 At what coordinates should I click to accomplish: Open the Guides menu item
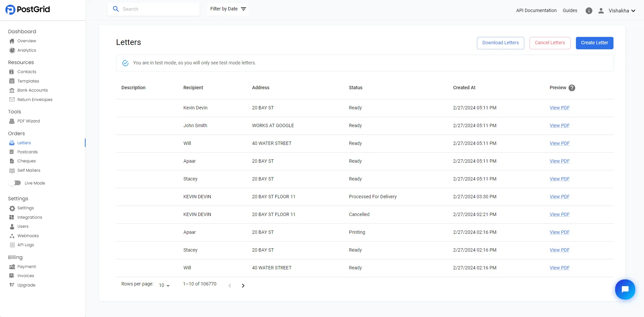pyautogui.click(x=570, y=10)
